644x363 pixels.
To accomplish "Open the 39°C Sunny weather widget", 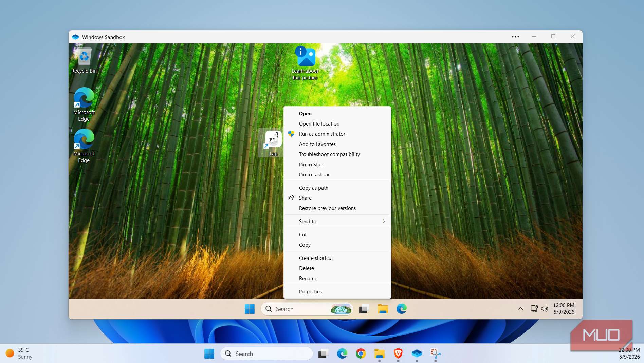I will [x=20, y=353].
